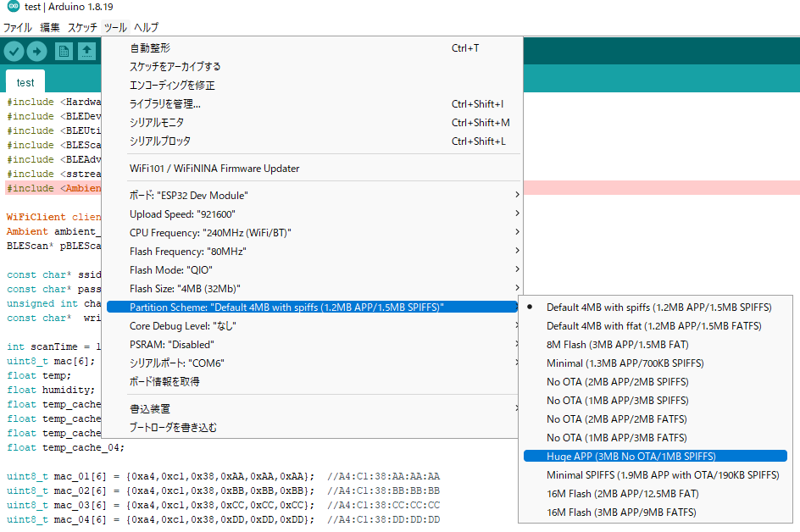This screenshot has width=800, height=532.
Task: Select Default 4MB with spiffs partition option
Action: point(655,307)
